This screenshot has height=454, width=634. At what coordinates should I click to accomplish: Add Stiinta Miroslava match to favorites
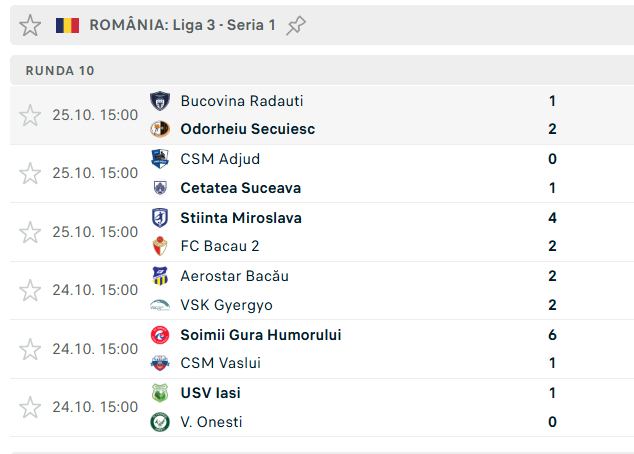click(31, 232)
